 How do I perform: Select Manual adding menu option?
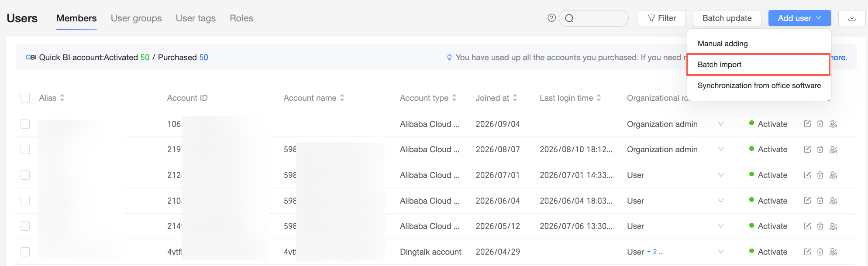[x=759, y=44]
